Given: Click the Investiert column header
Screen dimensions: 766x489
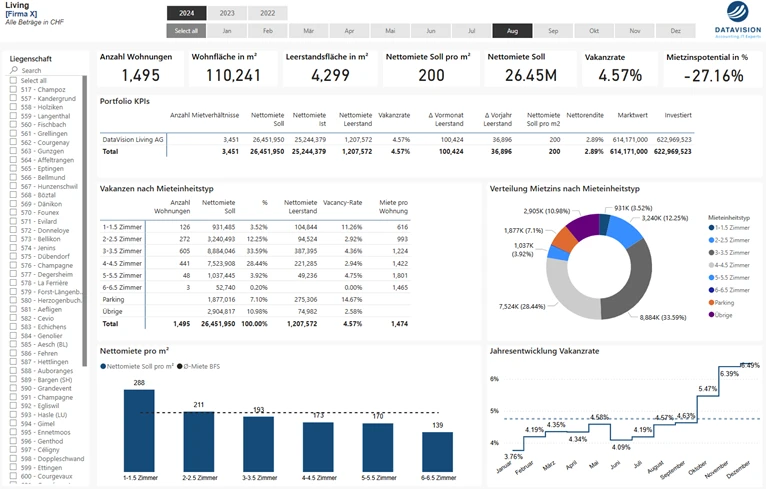Looking at the screenshot, I should click(x=678, y=115).
